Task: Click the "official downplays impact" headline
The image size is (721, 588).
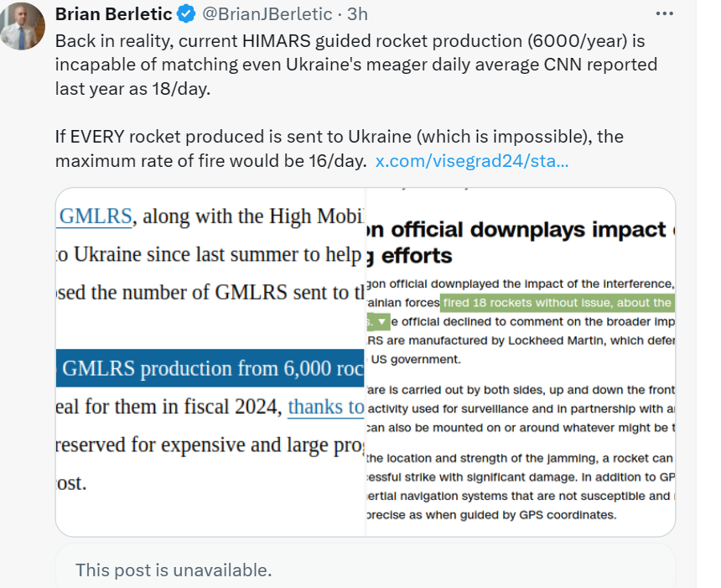Action: (520, 230)
